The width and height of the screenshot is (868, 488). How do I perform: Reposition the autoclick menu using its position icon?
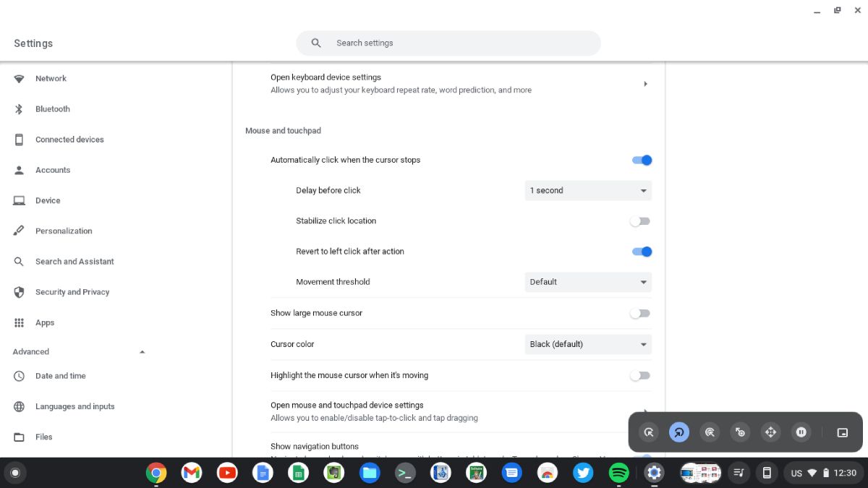(842, 432)
